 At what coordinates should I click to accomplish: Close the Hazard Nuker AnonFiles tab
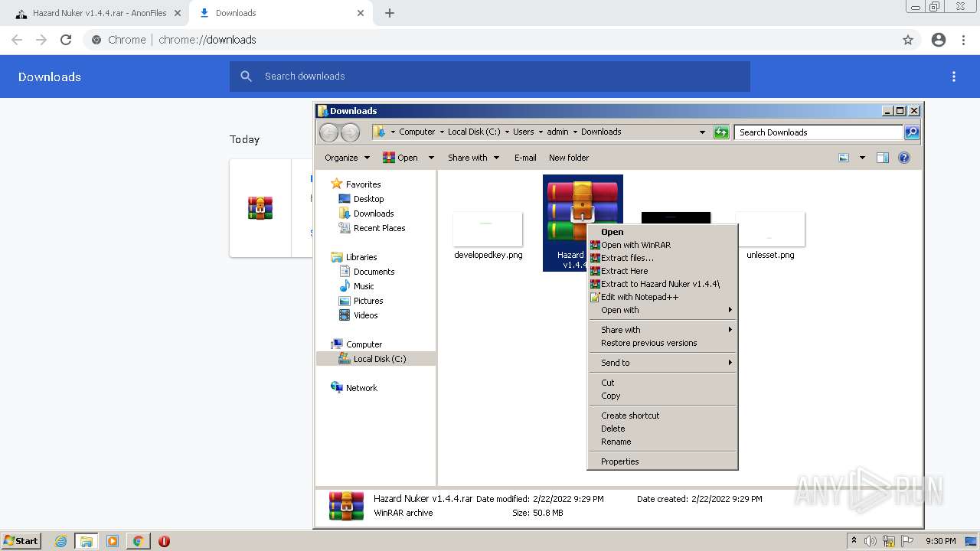coord(178,13)
